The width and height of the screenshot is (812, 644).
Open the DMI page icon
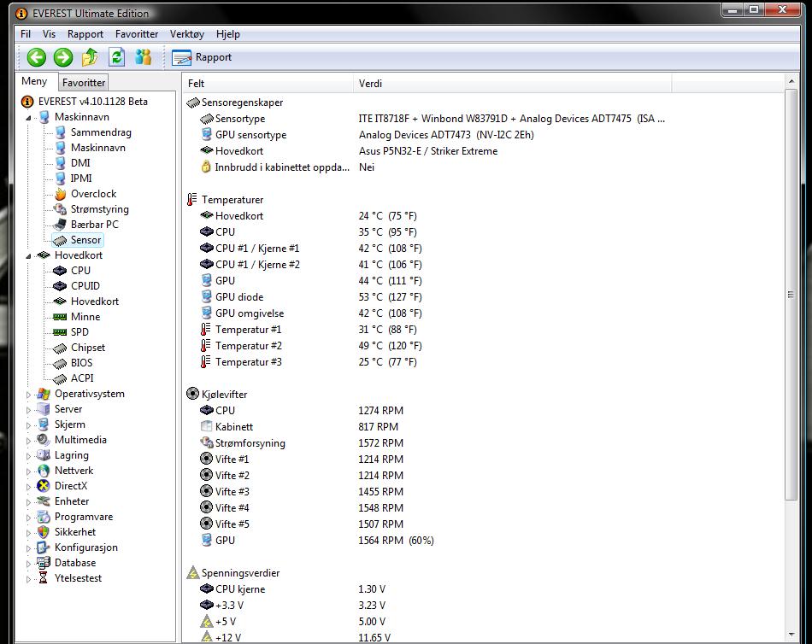tap(61, 162)
